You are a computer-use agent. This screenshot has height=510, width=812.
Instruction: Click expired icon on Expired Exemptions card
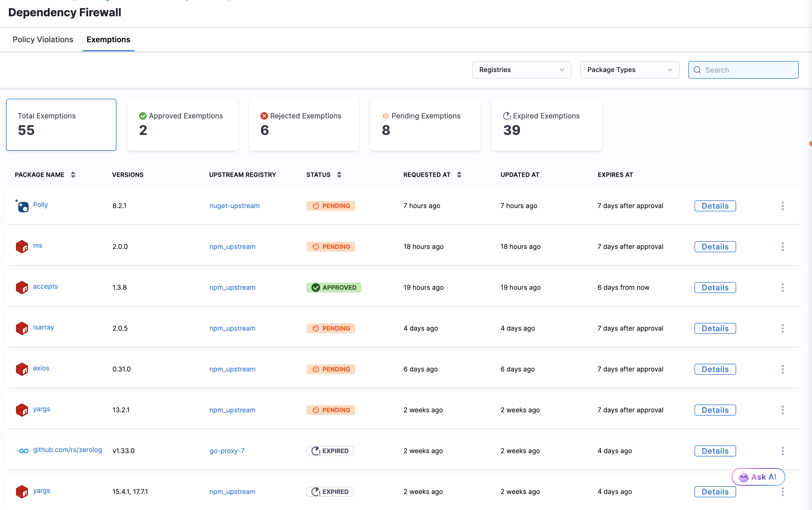click(x=507, y=116)
